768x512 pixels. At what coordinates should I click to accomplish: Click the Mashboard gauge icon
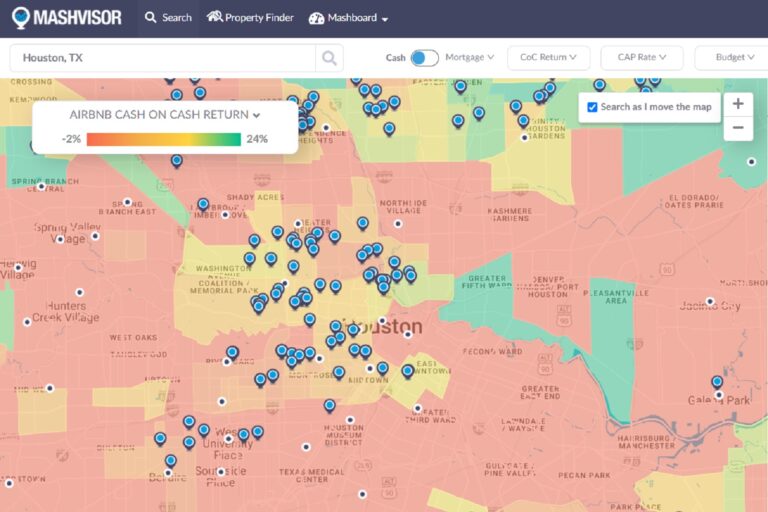point(317,18)
